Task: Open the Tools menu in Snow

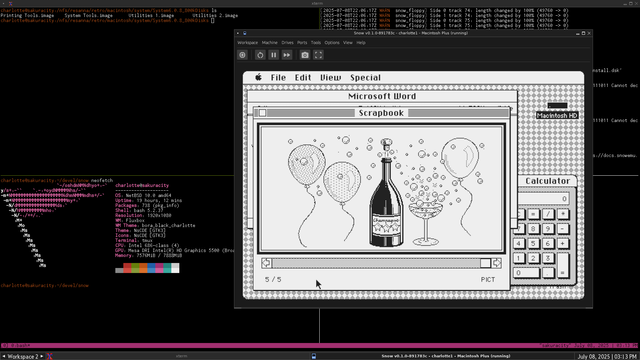Action: 316,42
